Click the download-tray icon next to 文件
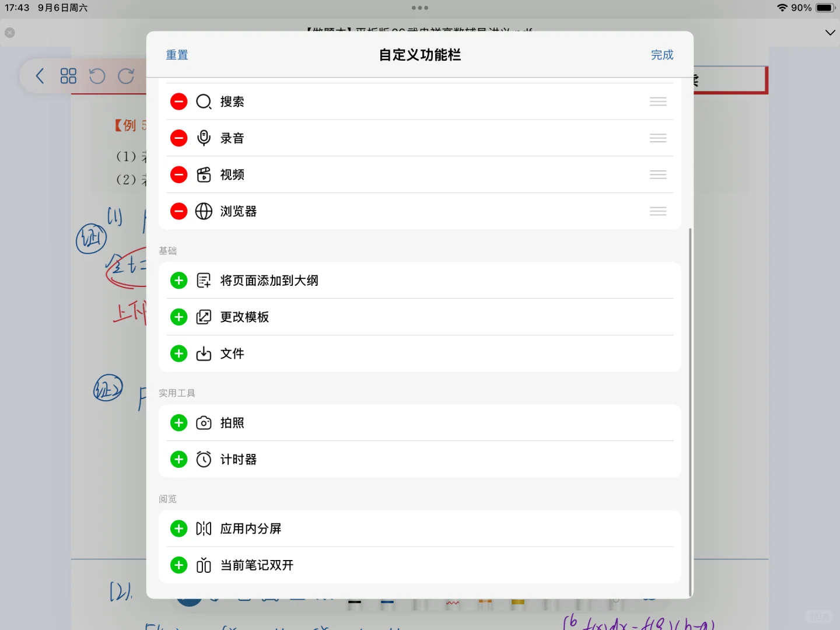The image size is (840, 630). click(x=204, y=353)
